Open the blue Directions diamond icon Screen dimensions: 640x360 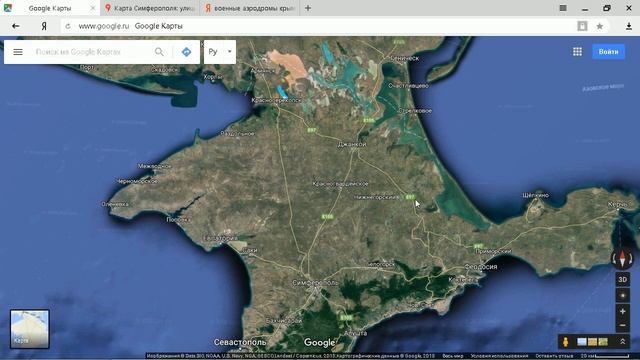pyautogui.click(x=186, y=52)
